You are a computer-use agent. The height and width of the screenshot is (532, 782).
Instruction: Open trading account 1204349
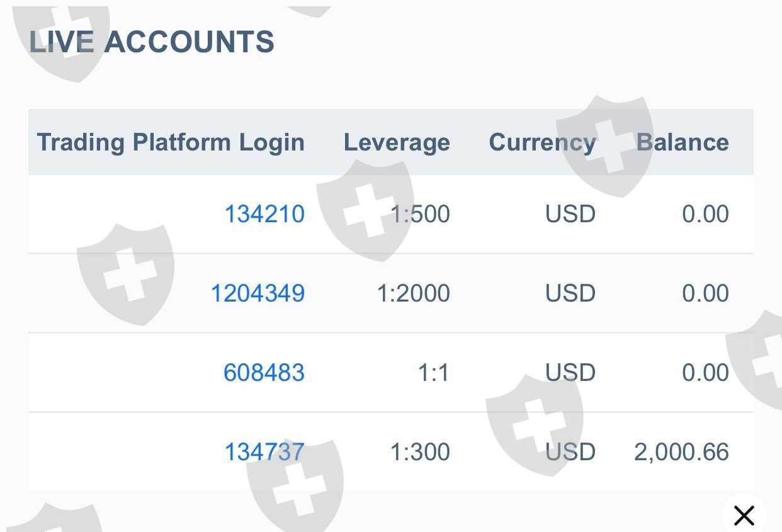pyautogui.click(x=258, y=293)
